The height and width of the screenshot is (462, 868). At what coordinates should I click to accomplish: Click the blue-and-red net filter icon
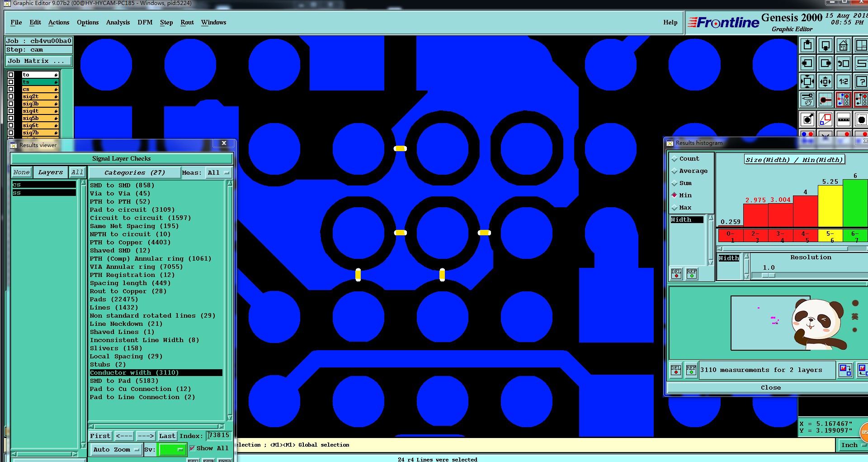[x=844, y=100]
